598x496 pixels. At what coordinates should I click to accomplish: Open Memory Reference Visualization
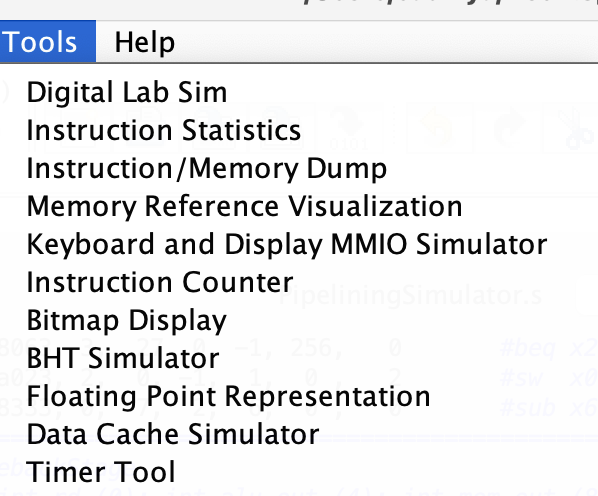pyautogui.click(x=244, y=207)
